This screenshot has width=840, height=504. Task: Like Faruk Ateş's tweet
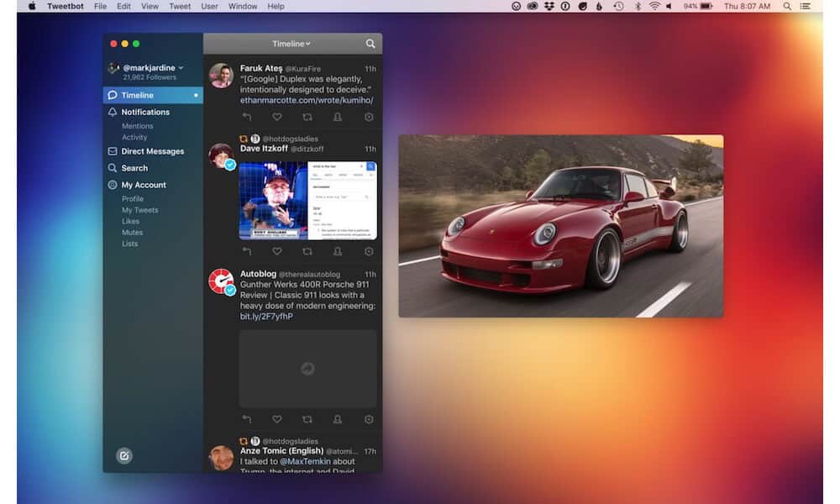[x=277, y=117]
